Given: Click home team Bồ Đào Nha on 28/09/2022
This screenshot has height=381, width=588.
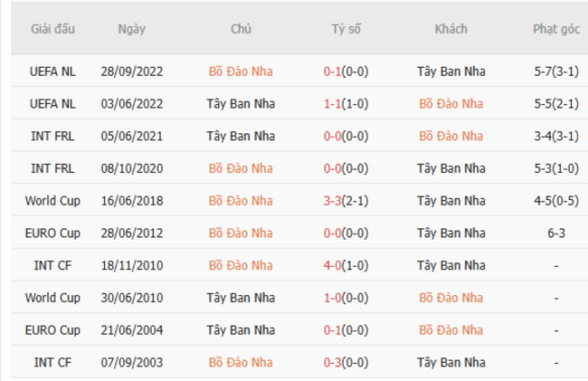Looking at the screenshot, I should tap(241, 71).
